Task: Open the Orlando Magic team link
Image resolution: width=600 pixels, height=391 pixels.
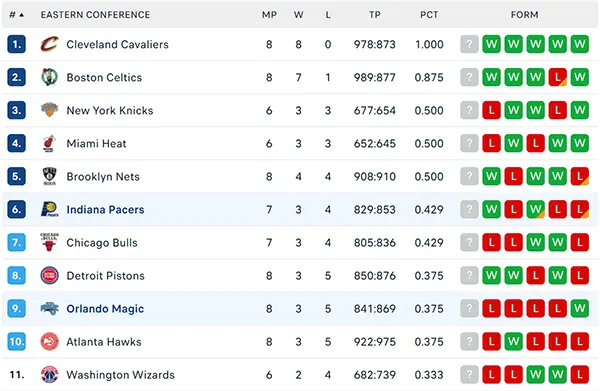Action: click(x=105, y=309)
